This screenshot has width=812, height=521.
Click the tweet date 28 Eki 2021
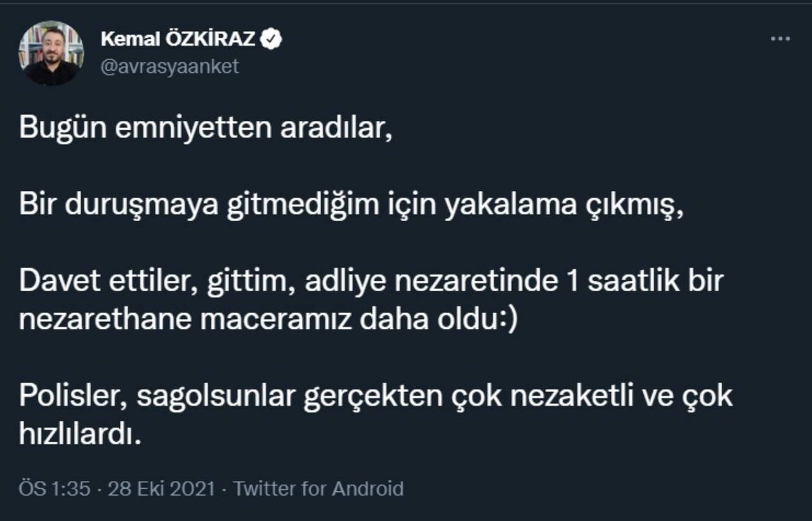[x=161, y=489]
